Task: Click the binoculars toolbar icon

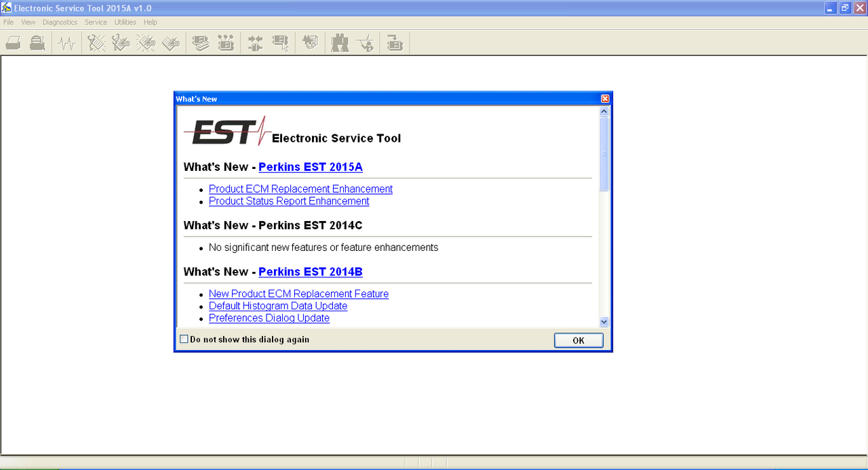Action: [x=340, y=43]
